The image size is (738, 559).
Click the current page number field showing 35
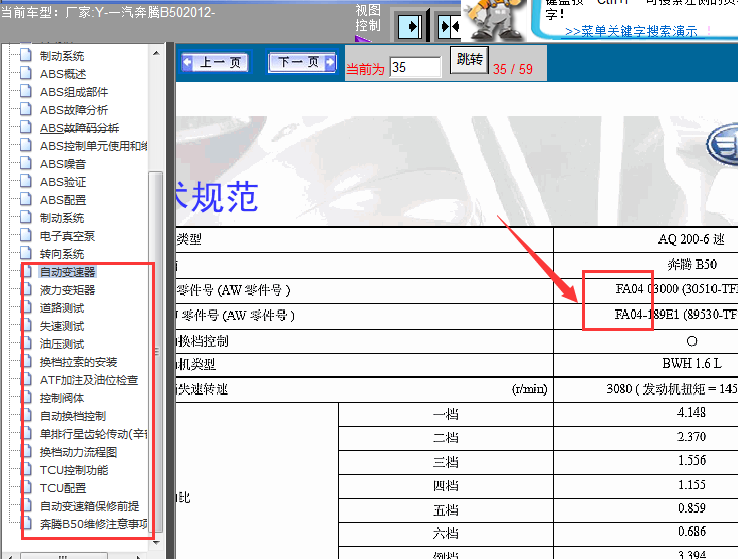pos(415,67)
